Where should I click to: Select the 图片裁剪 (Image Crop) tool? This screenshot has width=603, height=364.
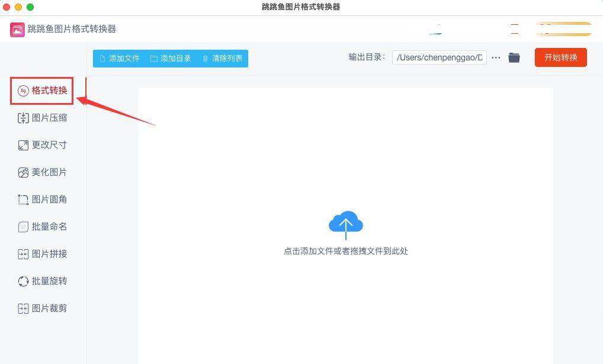point(41,308)
